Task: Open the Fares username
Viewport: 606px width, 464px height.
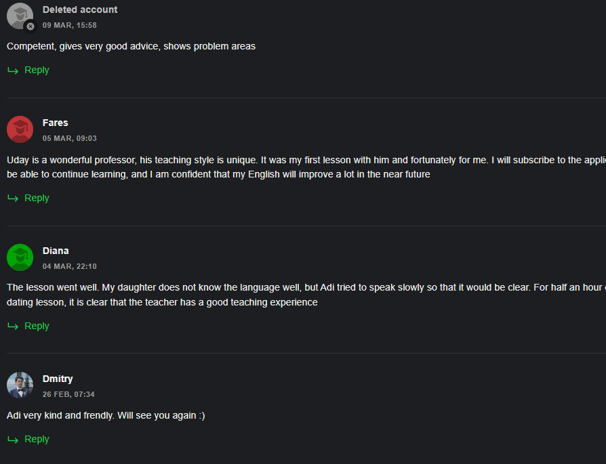Action: click(x=55, y=123)
